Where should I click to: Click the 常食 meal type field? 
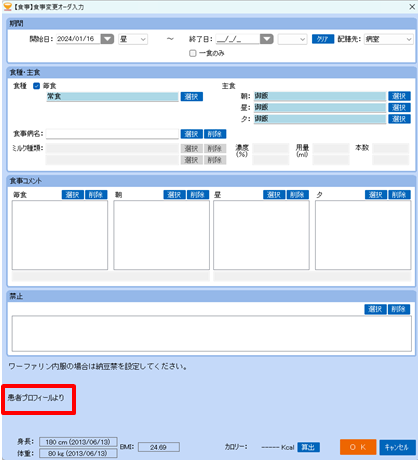pos(112,97)
